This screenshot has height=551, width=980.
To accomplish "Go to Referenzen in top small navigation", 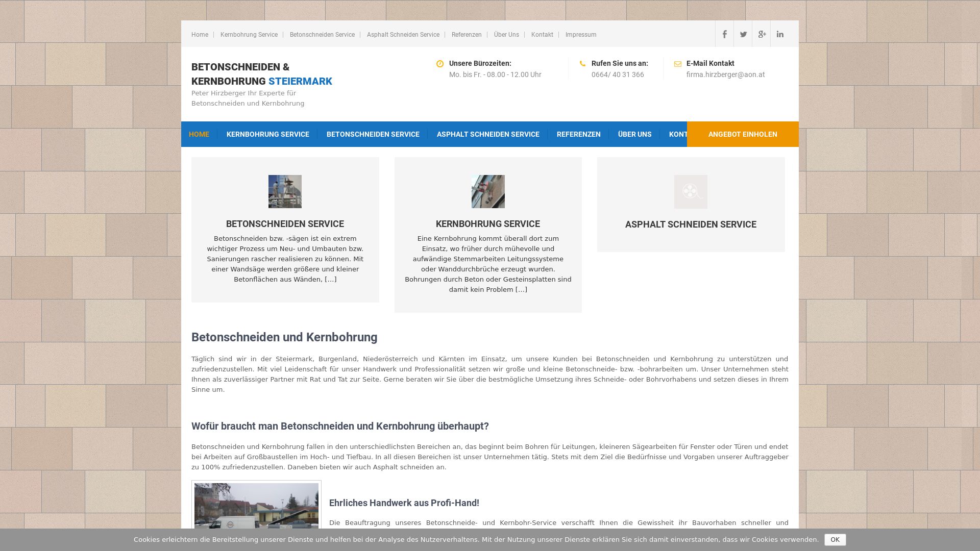I will coord(467,35).
